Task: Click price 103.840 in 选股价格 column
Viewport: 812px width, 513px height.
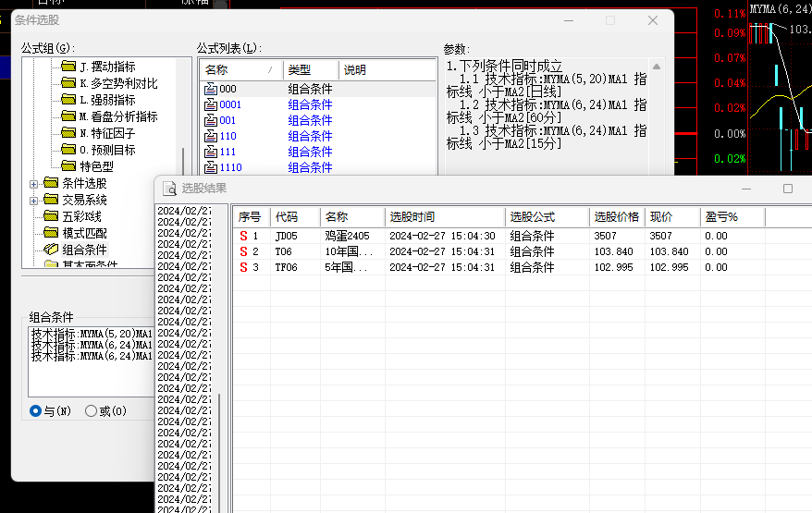Action: (614, 251)
